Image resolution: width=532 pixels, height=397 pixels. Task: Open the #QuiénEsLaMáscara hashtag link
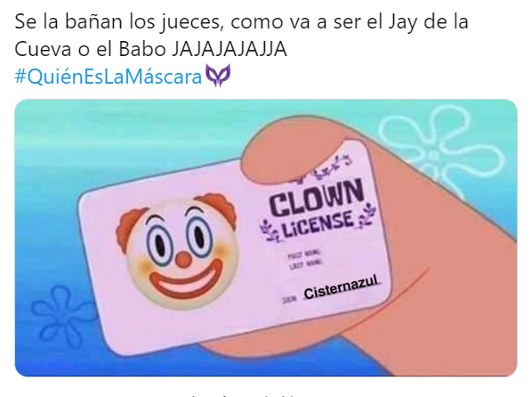pos(109,77)
